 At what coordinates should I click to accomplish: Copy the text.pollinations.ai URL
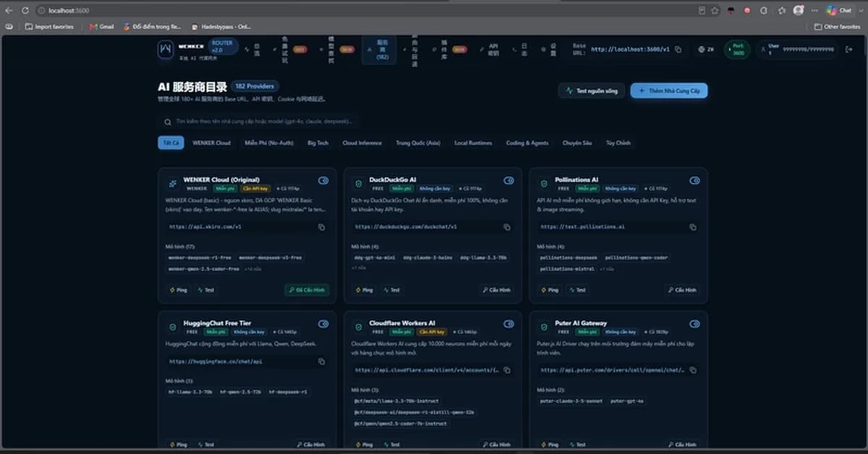[x=692, y=227]
